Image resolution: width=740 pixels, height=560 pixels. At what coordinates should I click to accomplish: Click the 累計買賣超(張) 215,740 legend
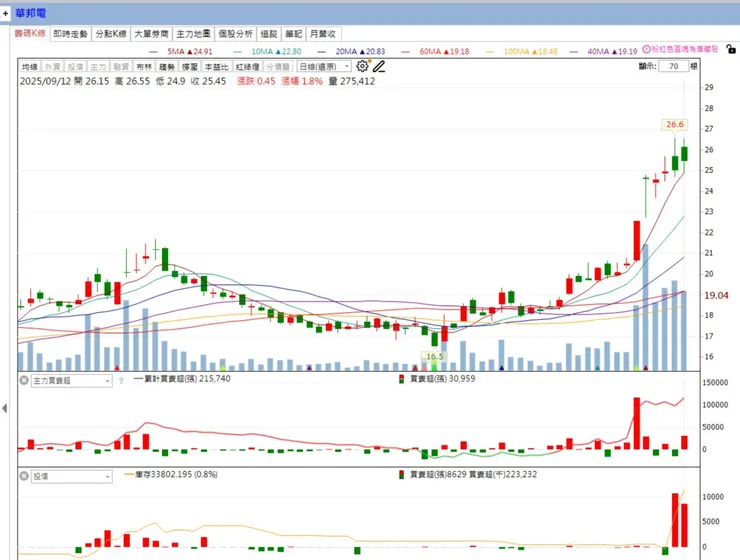182,378
